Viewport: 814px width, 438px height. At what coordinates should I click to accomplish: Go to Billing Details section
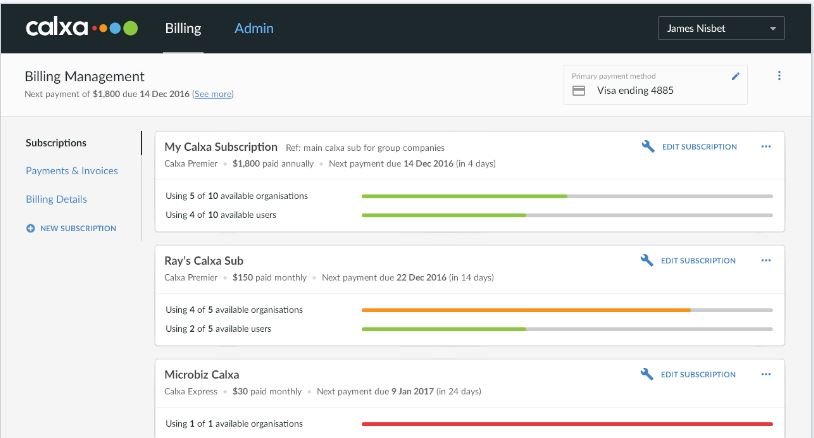(56, 199)
